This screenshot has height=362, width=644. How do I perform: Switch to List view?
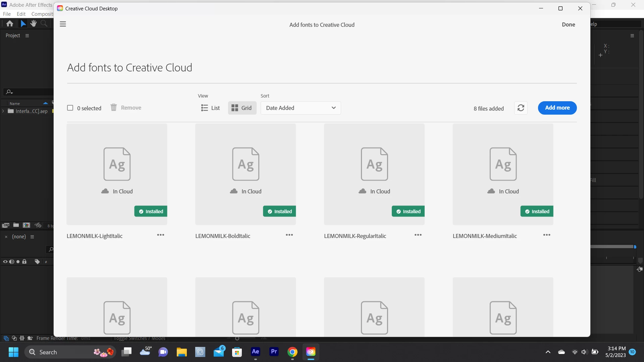(x=210, y=108)
